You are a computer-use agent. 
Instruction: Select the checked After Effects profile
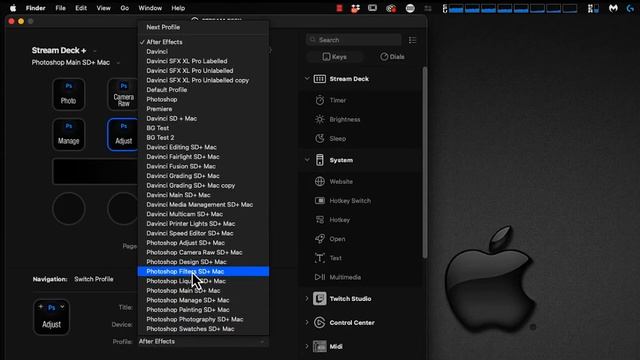coord(203,42)
